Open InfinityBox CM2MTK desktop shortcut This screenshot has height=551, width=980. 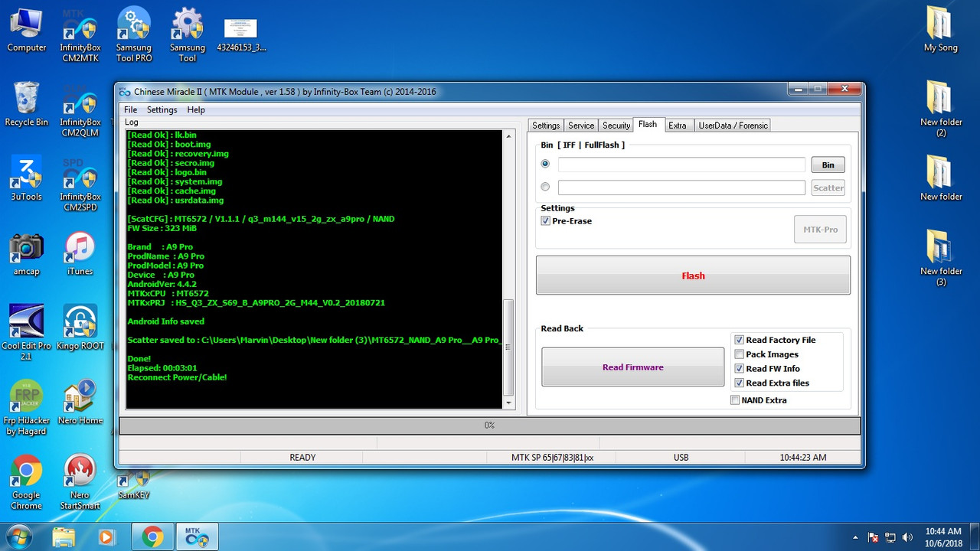pos(80,36)
